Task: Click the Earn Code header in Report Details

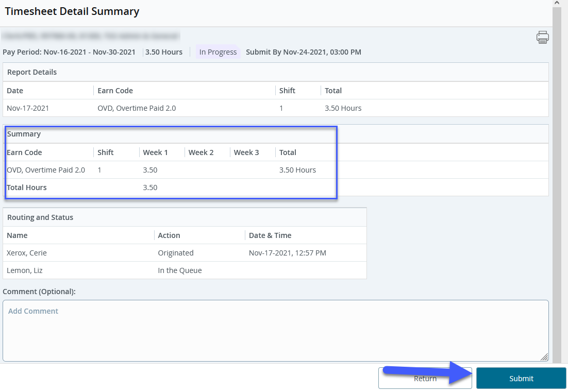Action: click(x=115, y=91)
